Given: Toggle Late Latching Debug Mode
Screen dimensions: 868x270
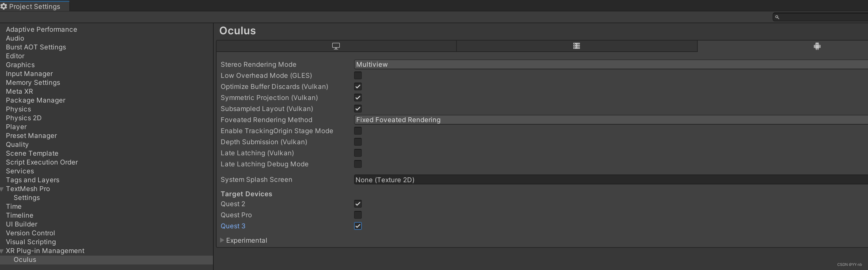Looking at the screenshot, I should click(x=358, y=164).
